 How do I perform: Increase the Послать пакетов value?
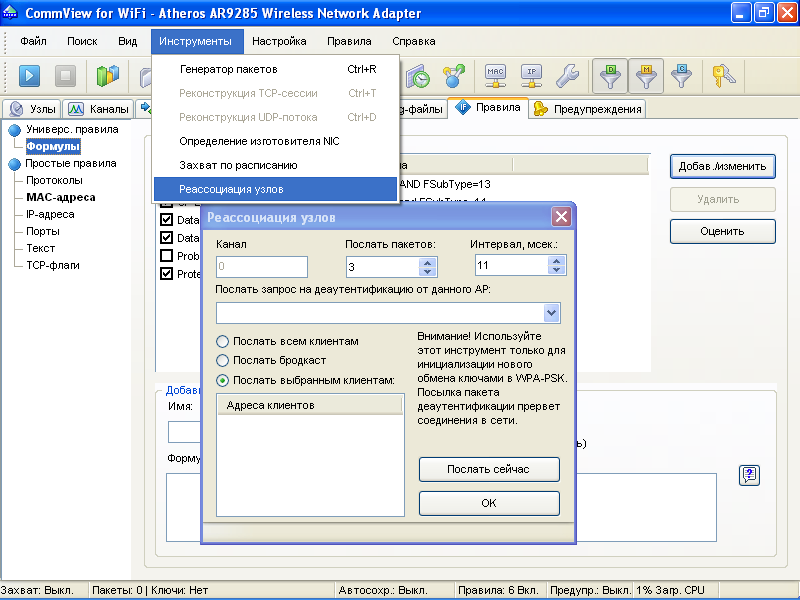pos(428,262)
